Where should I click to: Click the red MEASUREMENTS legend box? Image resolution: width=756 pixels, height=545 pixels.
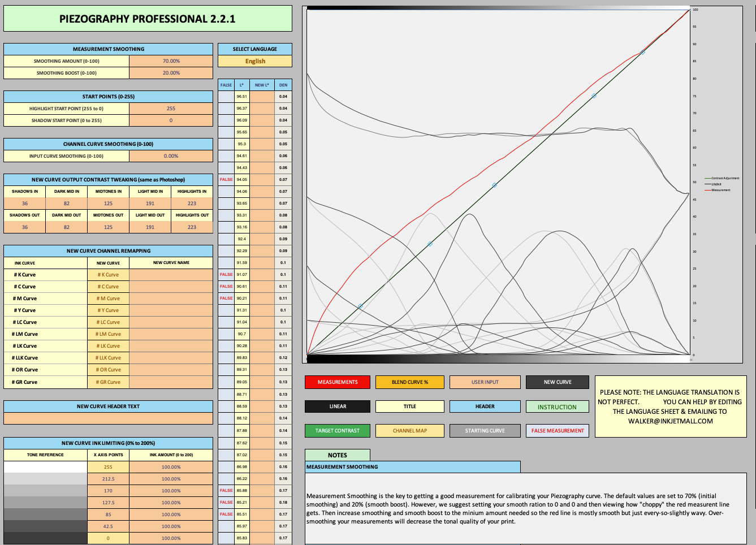coord(338,382)
